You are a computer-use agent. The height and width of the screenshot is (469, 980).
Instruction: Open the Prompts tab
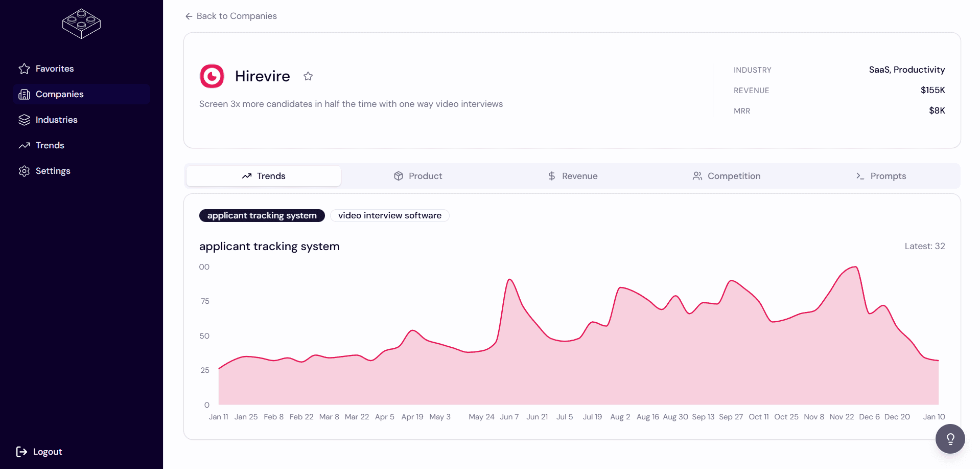click(x=881, y=176)
